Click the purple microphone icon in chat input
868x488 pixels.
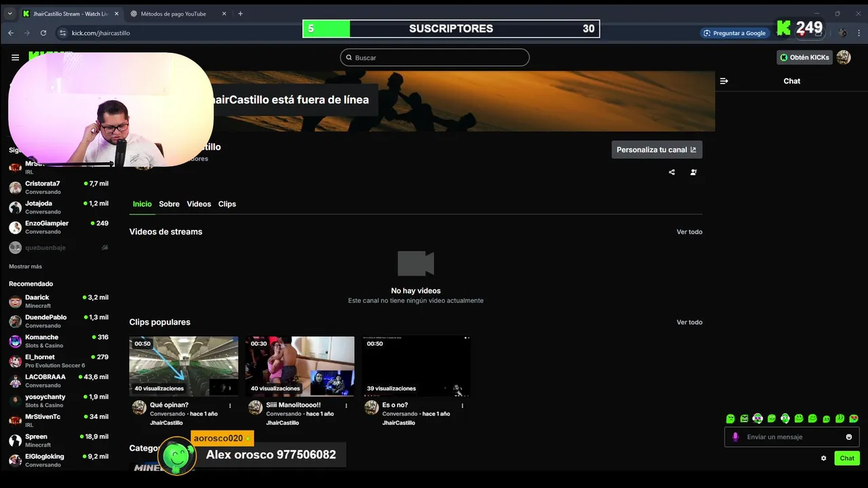(x=736, y=437)
